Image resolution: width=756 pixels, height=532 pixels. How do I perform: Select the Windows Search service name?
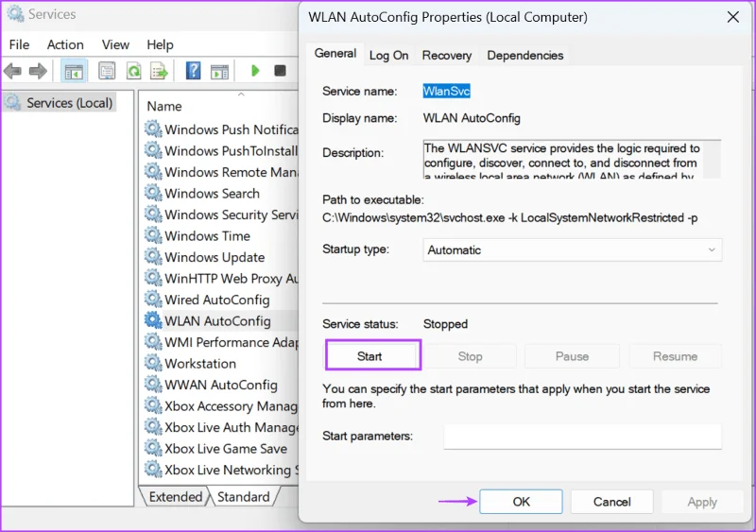212,194
